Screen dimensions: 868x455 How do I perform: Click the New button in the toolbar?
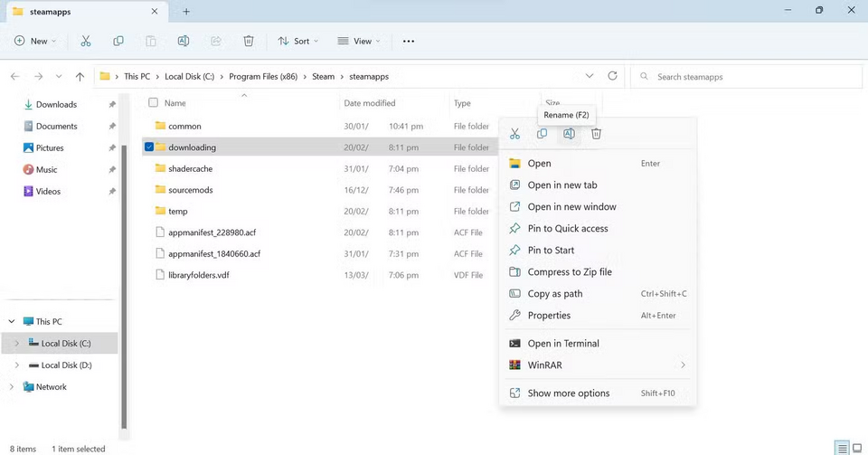point(35,41)
